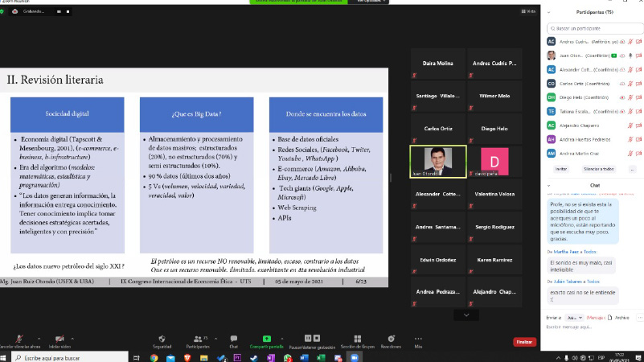Open OneNote from the taskbar
644x362 pixels.
[x=271, y=358]
